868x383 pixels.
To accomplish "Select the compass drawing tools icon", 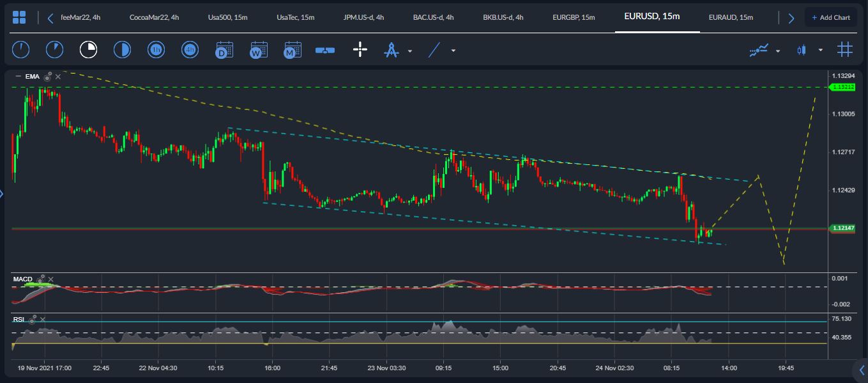I will (x=391, y=50).
